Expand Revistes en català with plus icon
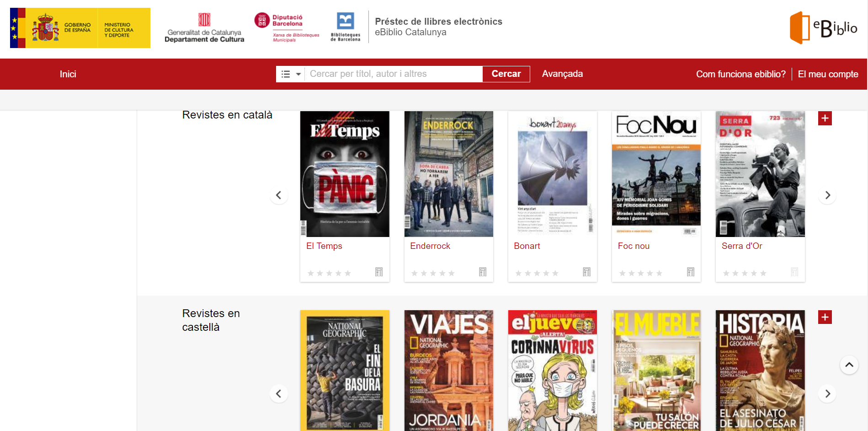 tap(825, 119)
